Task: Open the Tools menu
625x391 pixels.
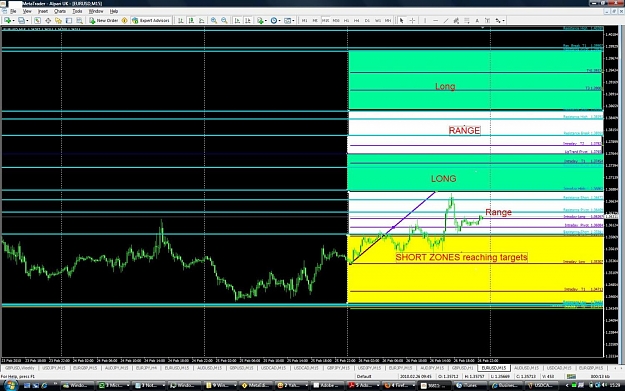Action: coord(77,11)
